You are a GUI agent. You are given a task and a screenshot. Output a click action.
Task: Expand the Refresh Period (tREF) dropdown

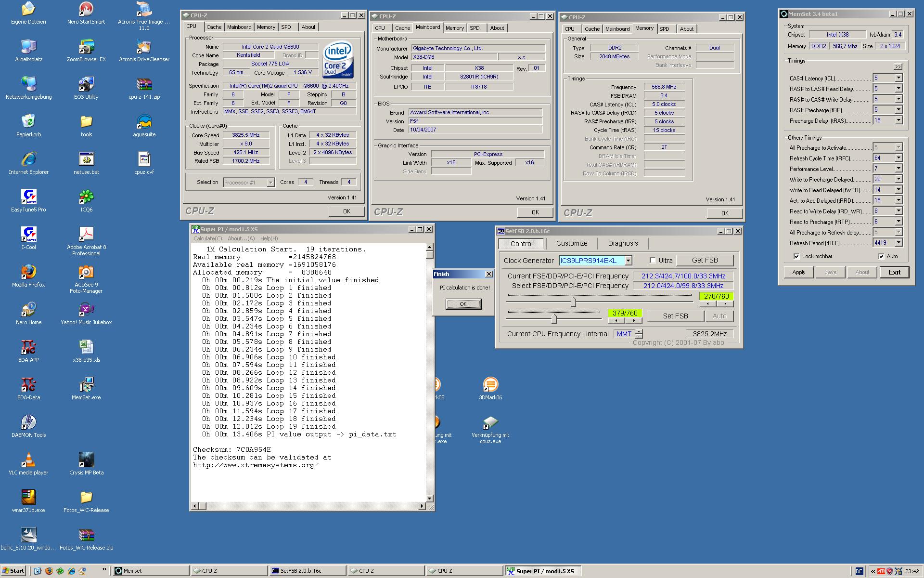click(x=898, y=243)
